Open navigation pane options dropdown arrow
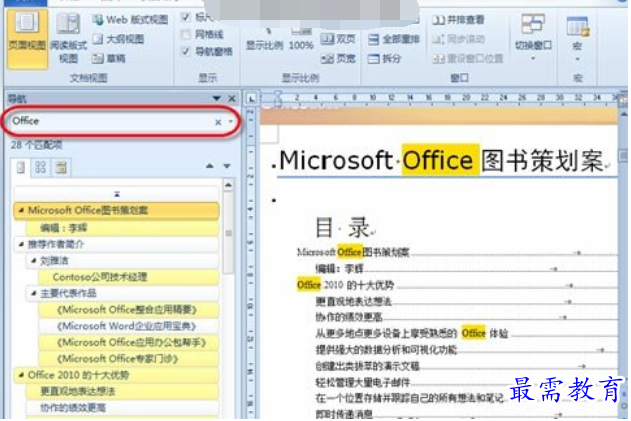 217,99
